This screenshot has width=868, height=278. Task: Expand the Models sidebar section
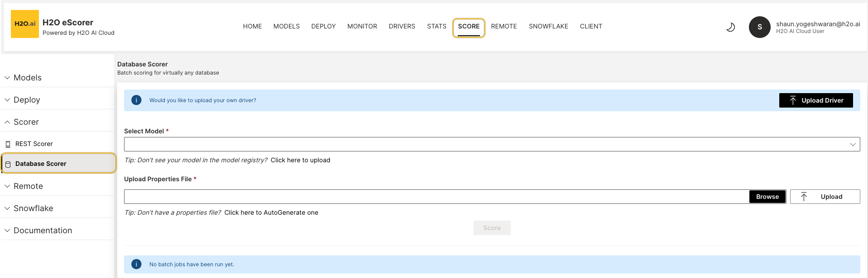click(x=27, y=78)
